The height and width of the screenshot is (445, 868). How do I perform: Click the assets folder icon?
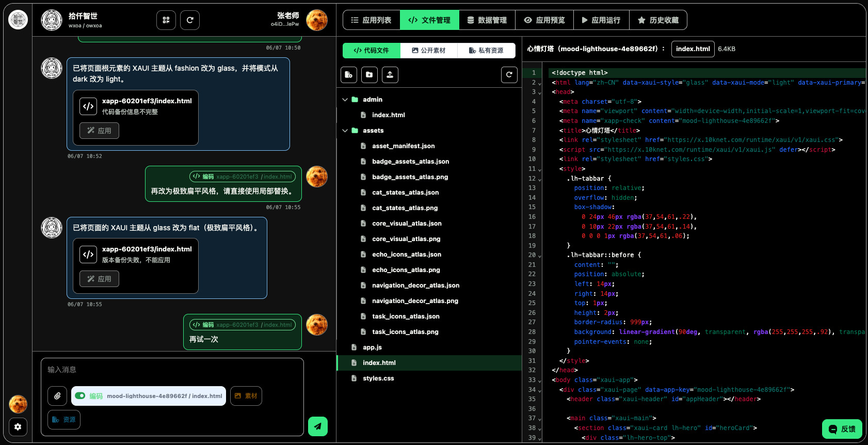tap(355, 131)
